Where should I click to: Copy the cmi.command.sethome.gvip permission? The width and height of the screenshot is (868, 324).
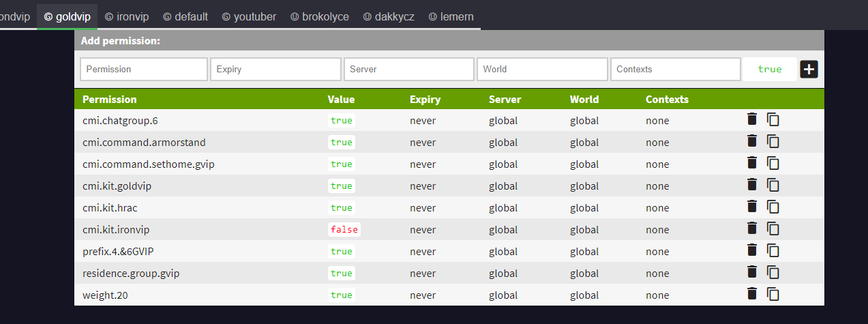pos(773,163)
